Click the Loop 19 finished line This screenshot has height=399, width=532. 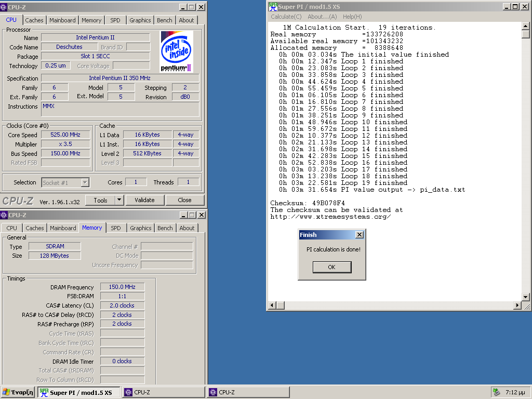(343, 183)
